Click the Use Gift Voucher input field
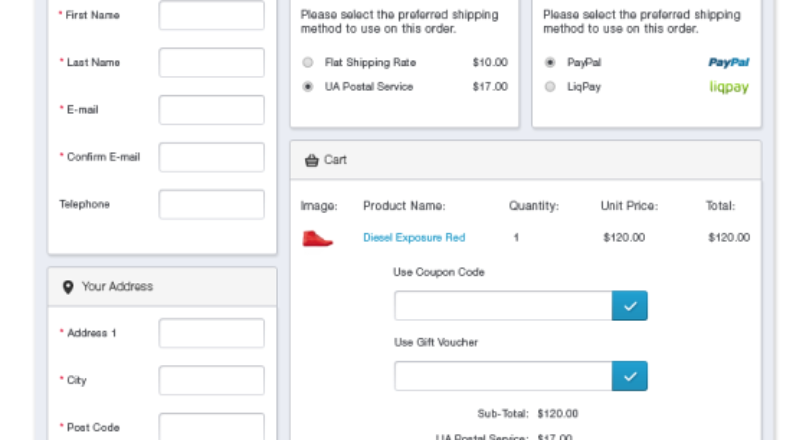The image size is (806, 440). (x=503, y=376)
